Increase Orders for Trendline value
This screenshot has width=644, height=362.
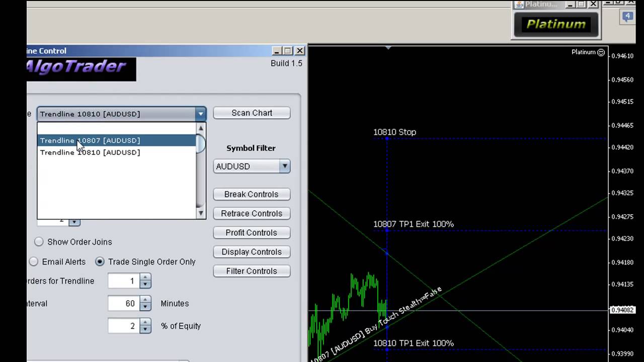pos(145,278)
